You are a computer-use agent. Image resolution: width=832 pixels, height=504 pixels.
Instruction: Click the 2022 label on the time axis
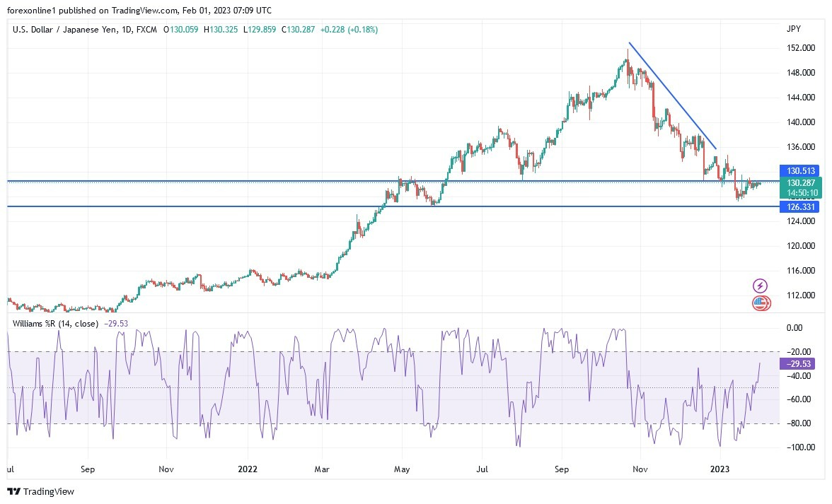248,469
